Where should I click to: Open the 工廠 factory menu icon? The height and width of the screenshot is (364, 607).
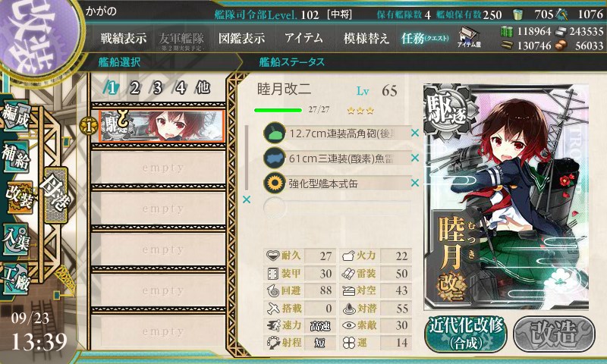[x=16, y=280]
